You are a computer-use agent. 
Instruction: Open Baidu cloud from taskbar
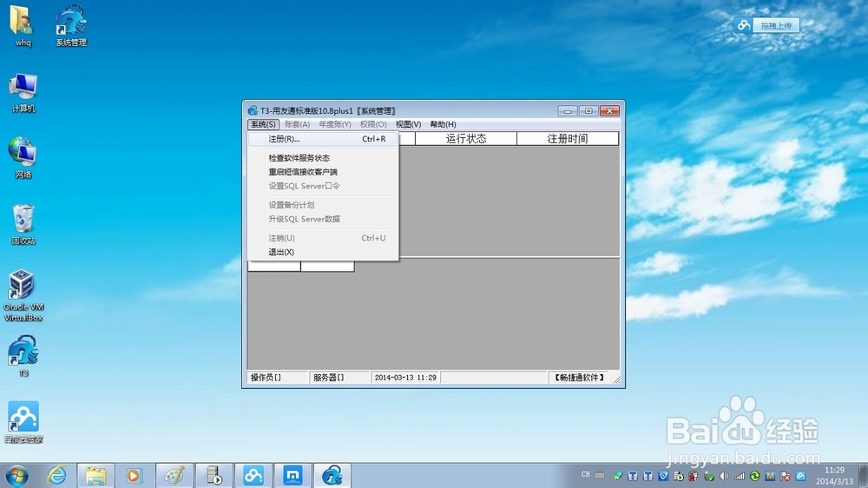[x=253, y=475]
